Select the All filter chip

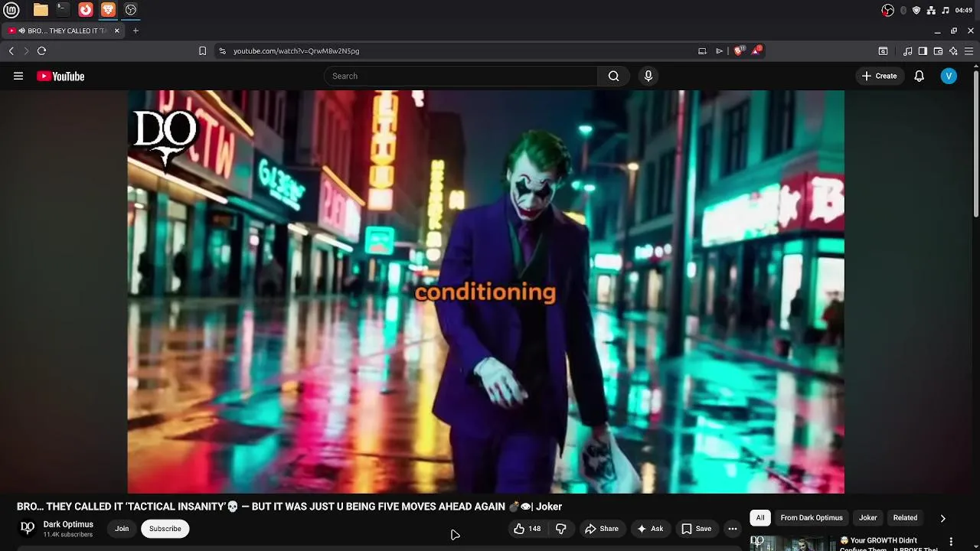coord(760,518)
